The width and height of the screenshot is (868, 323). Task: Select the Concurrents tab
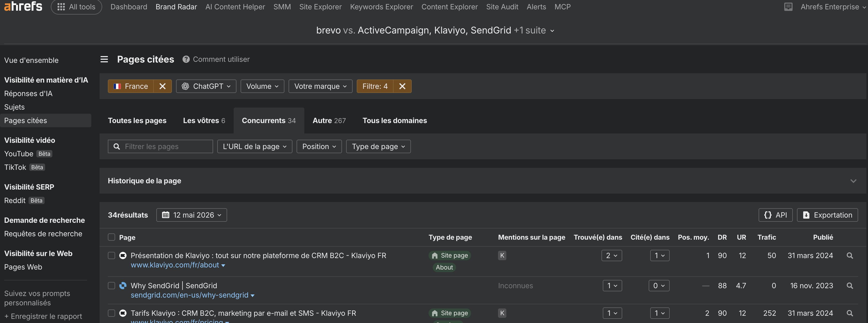pyautogui.click(x=269, y=120)
